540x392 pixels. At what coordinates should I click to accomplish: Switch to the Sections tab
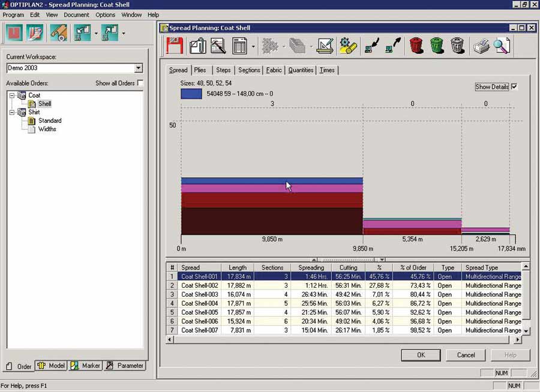(249, 70)
